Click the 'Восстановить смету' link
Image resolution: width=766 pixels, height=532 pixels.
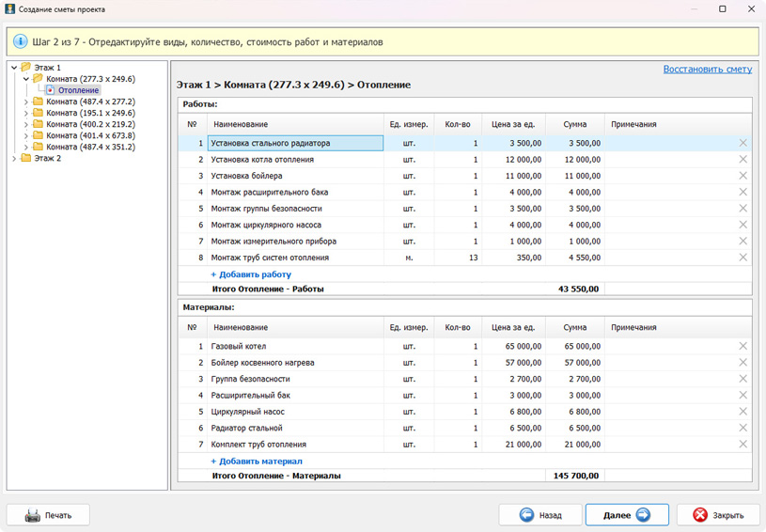click(x=707, y=70)
